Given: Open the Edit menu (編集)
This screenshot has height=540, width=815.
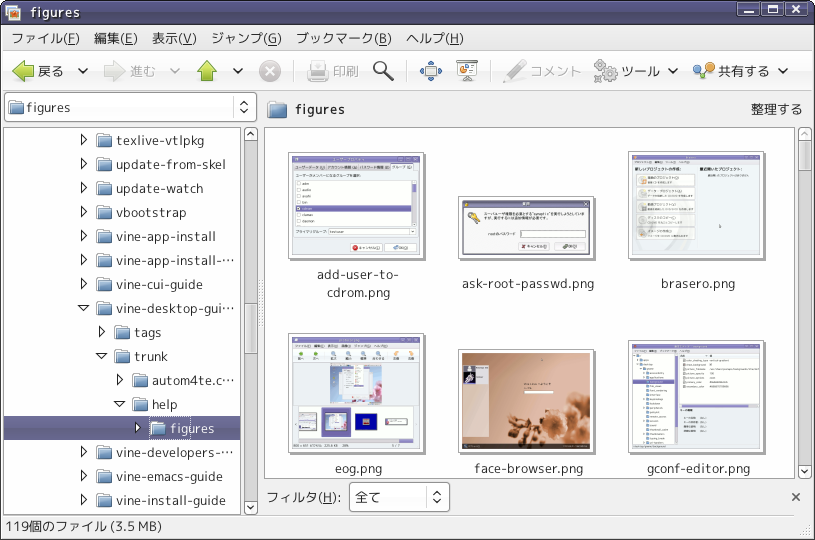Looking at the screenshot, I should coord(115,38).
